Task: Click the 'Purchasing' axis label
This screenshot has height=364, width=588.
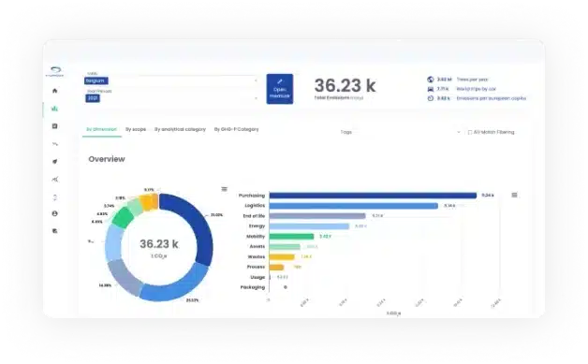Action: coord(252,196)
